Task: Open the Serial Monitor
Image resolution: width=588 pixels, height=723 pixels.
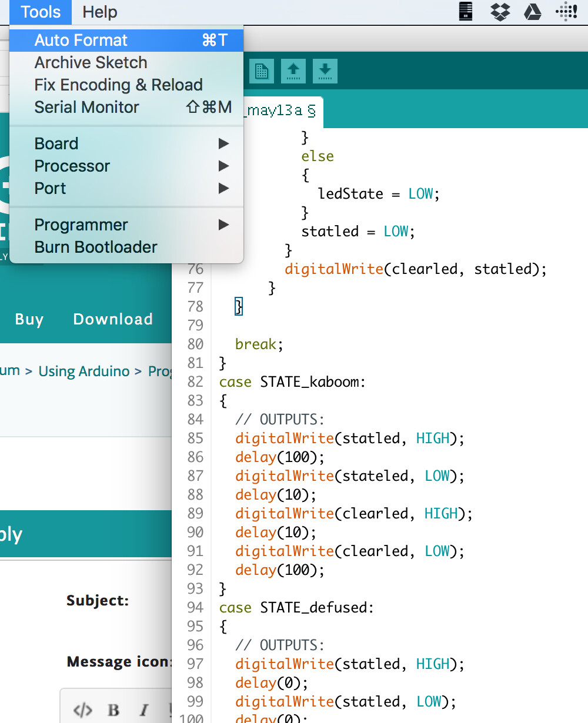Action: click(86, 107)
